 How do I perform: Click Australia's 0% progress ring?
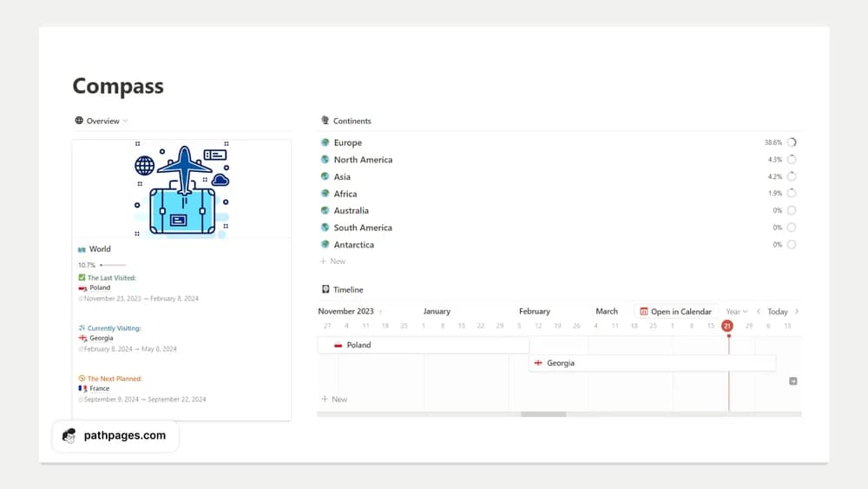tap(792, 210)
